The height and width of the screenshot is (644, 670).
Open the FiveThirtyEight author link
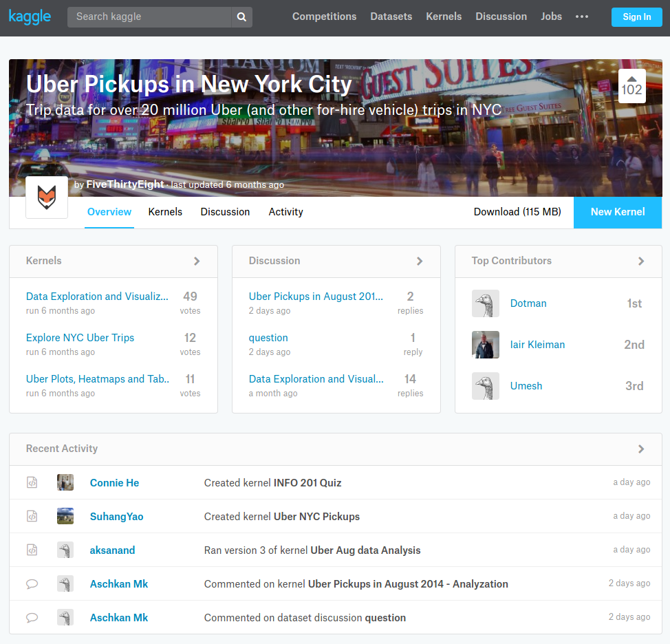(x=125, y=184)
